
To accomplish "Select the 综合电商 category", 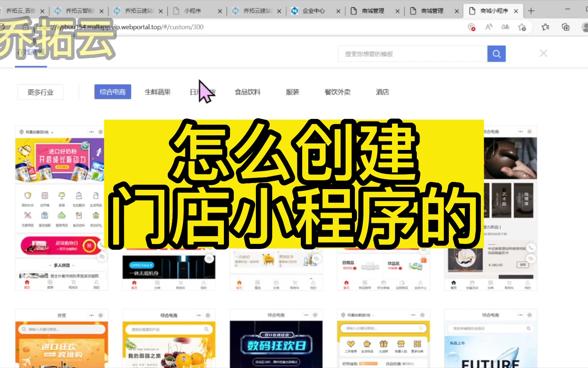I will 113,92.
